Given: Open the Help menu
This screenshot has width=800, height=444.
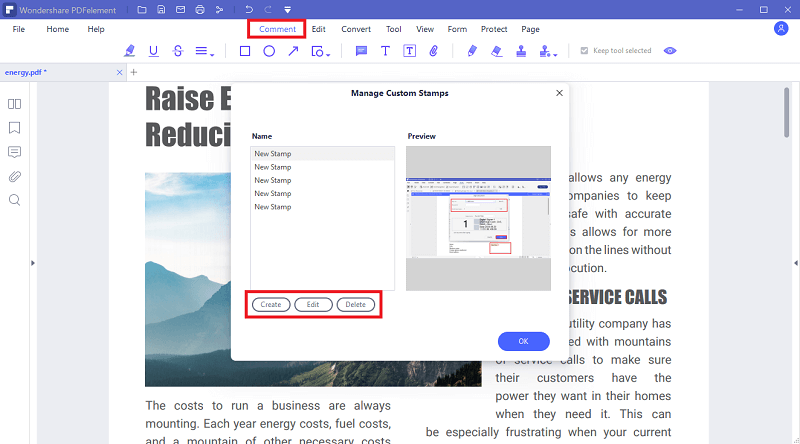Looking at the screenshot, I should (96, 29).
